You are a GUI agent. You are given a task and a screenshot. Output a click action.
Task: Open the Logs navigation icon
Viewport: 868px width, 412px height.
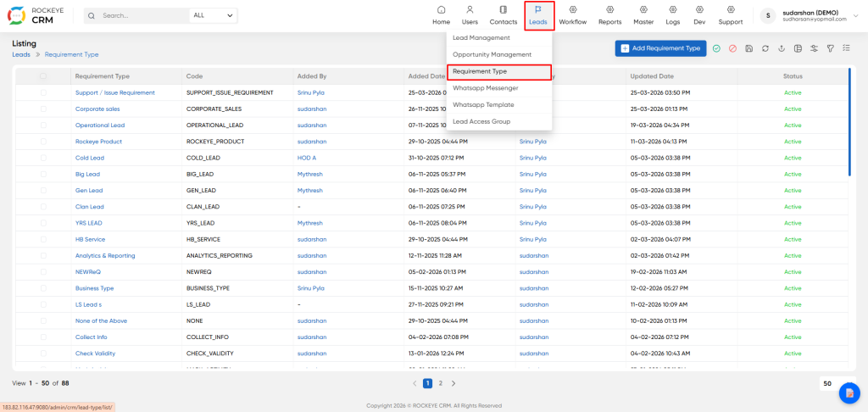coord(673,10)
